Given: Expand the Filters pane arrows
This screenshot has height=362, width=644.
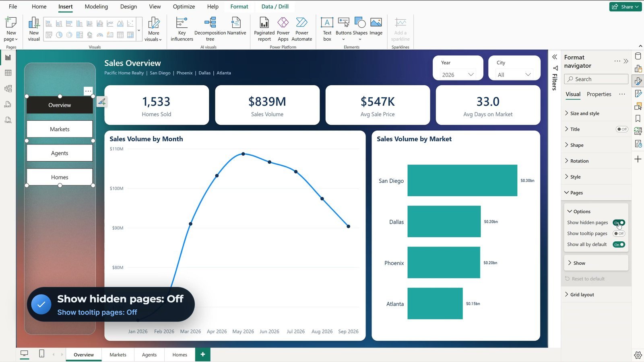Looking at the screenshot, I should pyautogui.click(x=555, y=57).
